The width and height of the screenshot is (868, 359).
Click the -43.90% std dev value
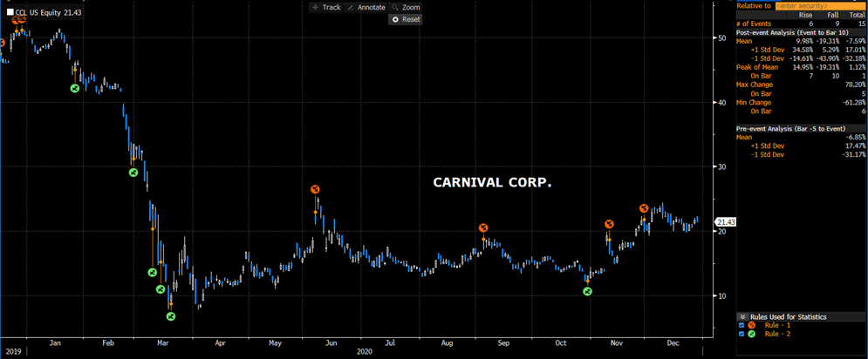pyautogui.click(x=828, y=58)
